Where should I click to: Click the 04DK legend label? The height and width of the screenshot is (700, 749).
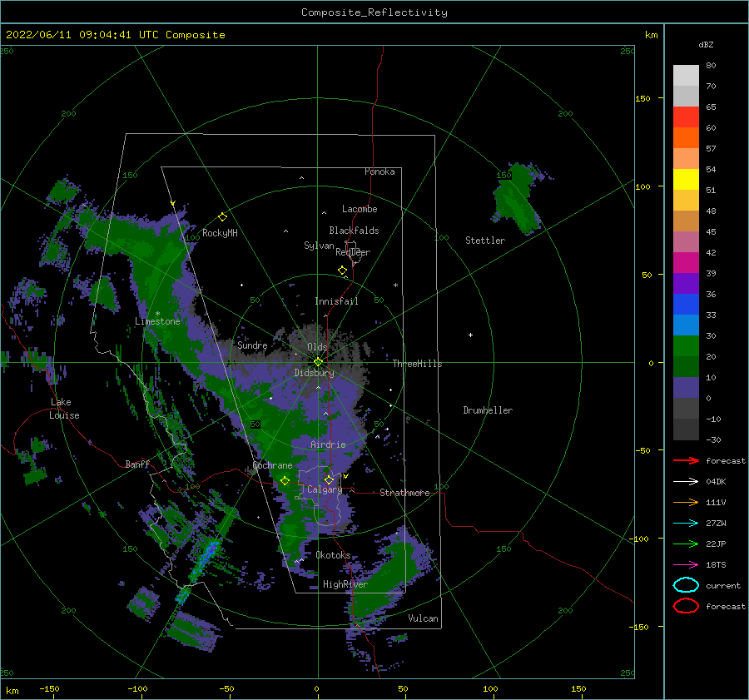pyautogui.click(x=716, y=482)
